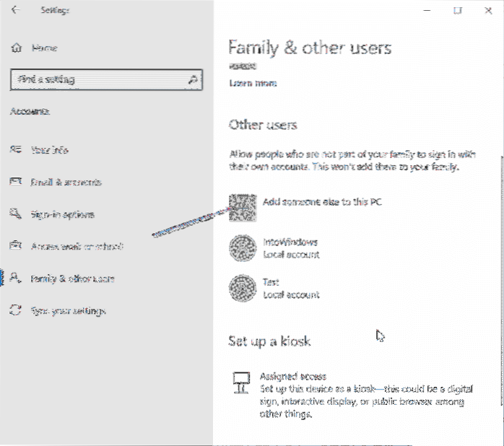504x446 pixels.
Task: Click the plus icon to add someone
Action: point(242,208)
